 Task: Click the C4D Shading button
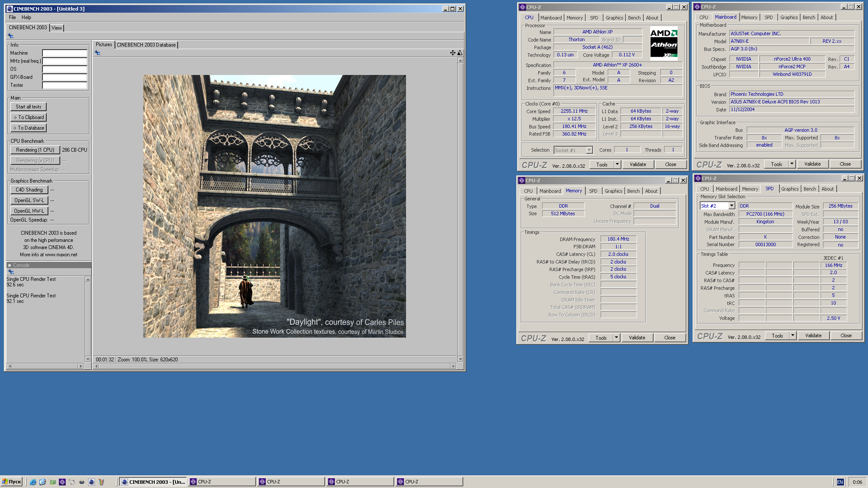coord(29,190)
